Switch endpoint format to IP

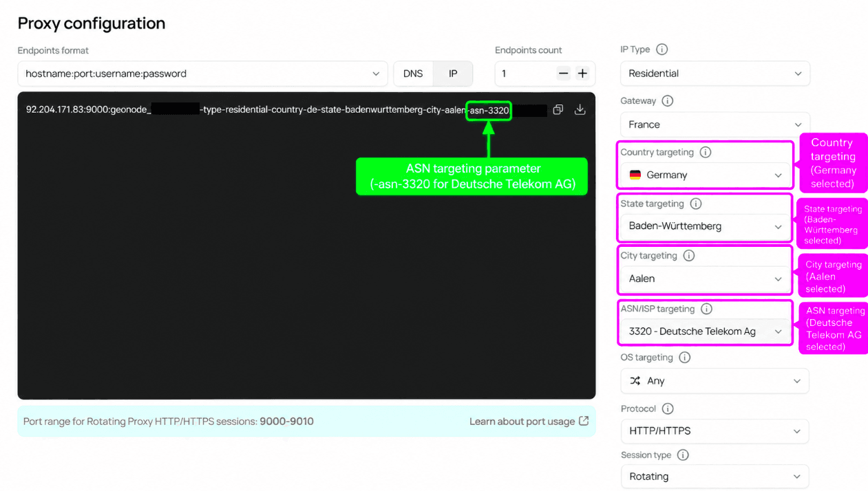(x=453, y=74)
